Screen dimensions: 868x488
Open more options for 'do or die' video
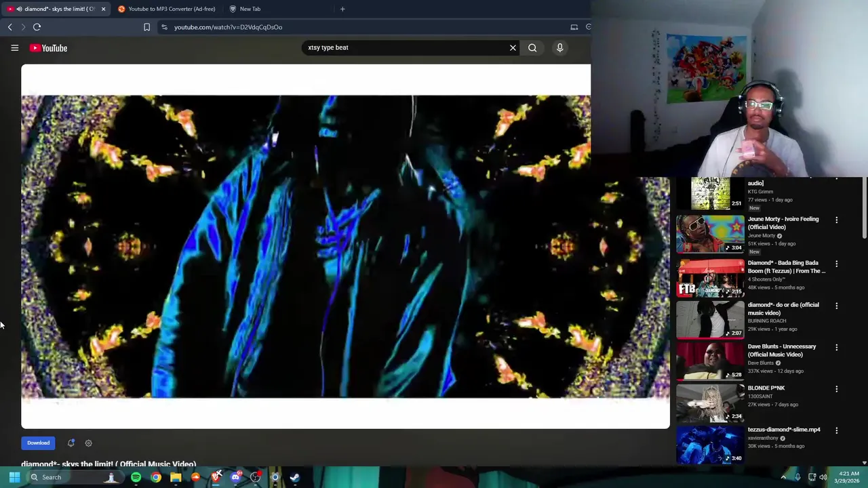click(x=836, y=306)
